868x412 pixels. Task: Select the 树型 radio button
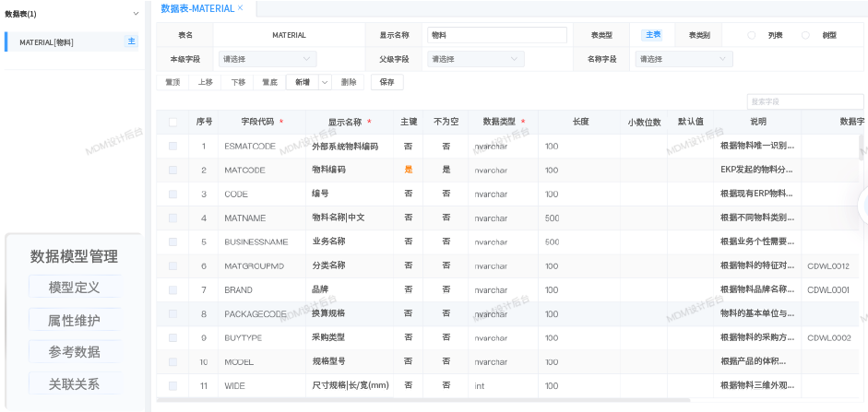point(805,35)
